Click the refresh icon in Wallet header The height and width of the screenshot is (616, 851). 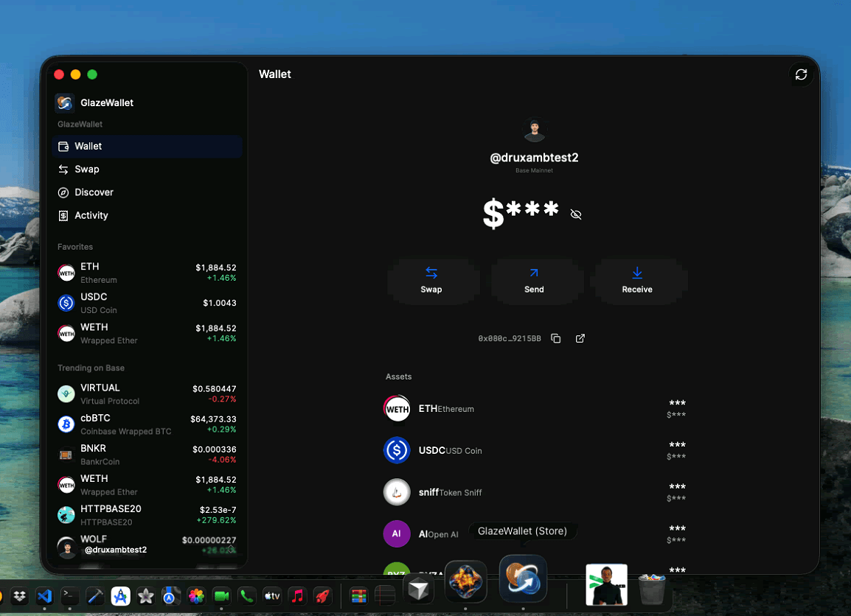[801, 74]
